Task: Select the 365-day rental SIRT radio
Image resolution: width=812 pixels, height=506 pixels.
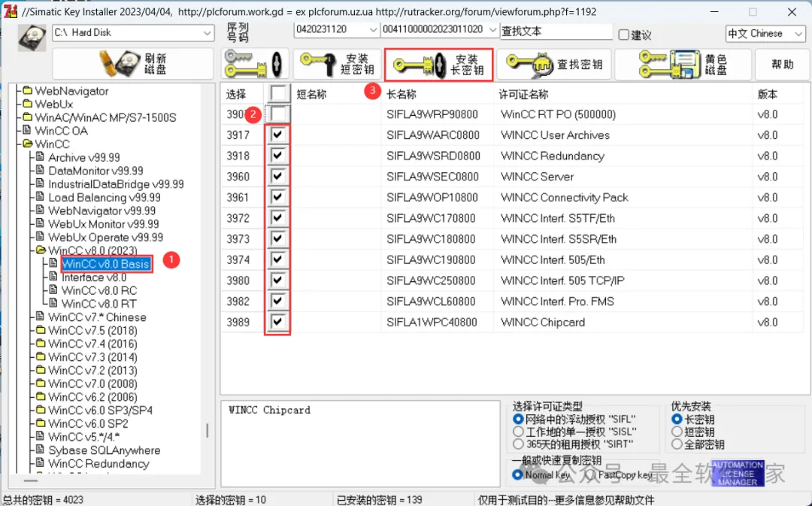Action: (x=518, y=444)
